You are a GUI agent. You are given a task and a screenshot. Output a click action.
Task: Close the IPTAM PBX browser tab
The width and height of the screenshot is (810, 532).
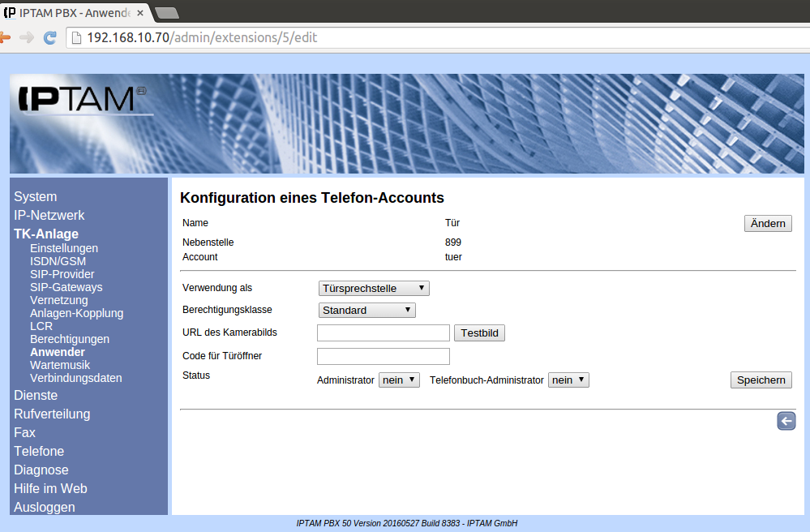coord(139,11)
